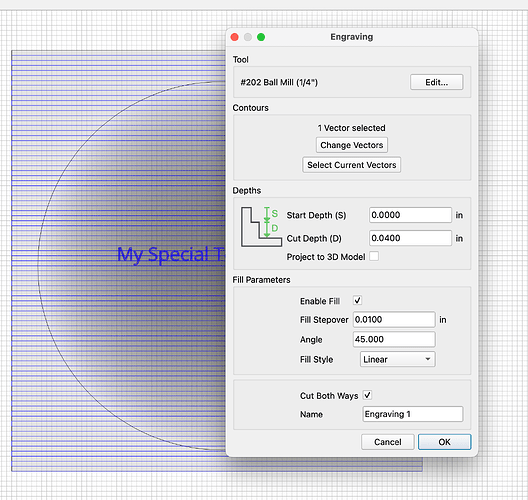Open the Fill Style dropdown
The height and width of the screenshot is (500, 528).
pyautogui.click(x=397, y=359)
